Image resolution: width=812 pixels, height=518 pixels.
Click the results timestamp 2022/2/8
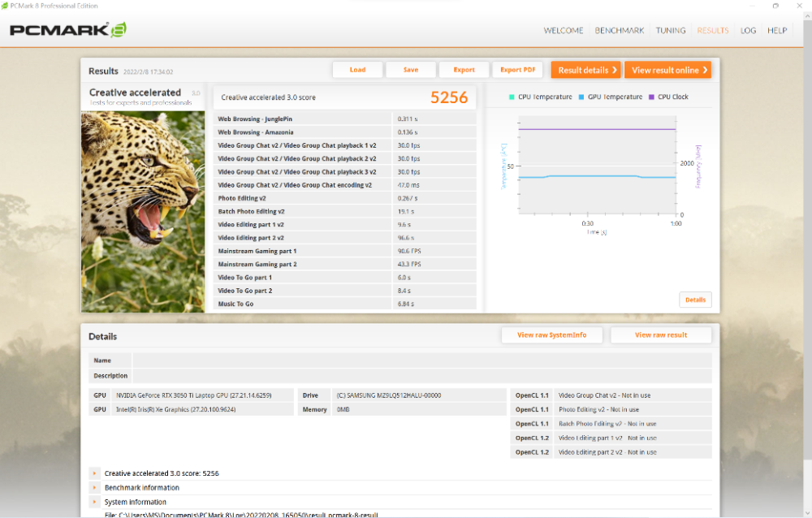[148, 72]
